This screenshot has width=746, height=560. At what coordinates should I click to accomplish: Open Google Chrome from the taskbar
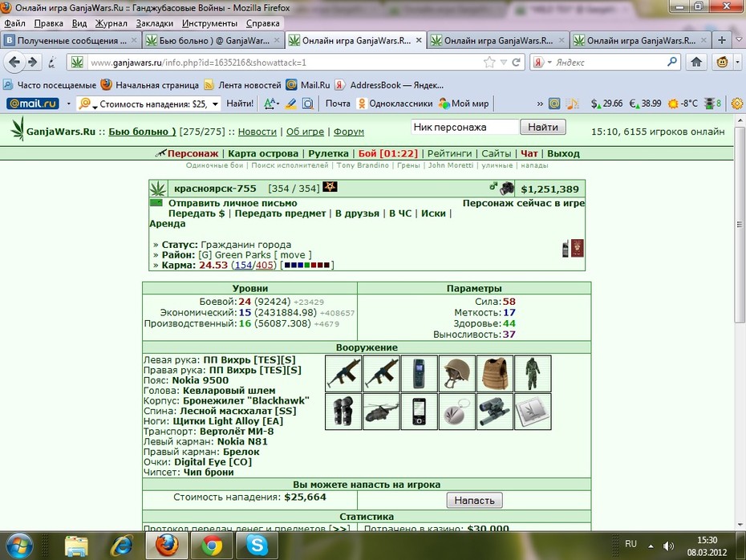[212, 546]
